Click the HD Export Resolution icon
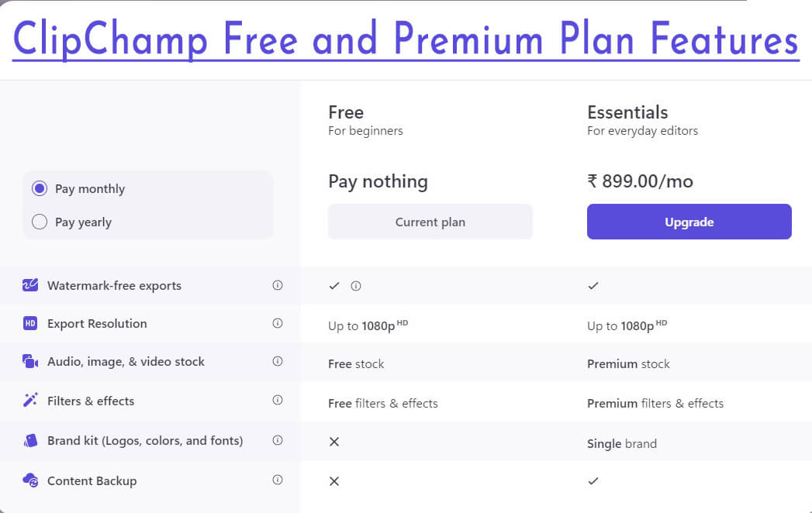This screenshot has height=513, width=812. pyautogui.click(x=30, y=323)
